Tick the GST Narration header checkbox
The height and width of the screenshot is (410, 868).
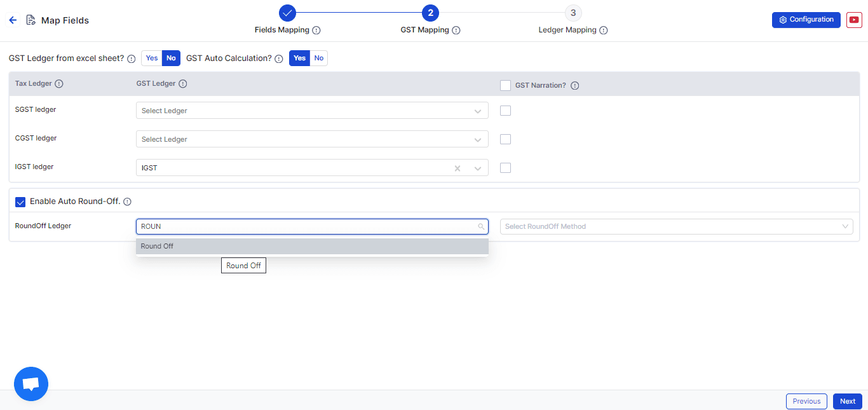[506, 86]
